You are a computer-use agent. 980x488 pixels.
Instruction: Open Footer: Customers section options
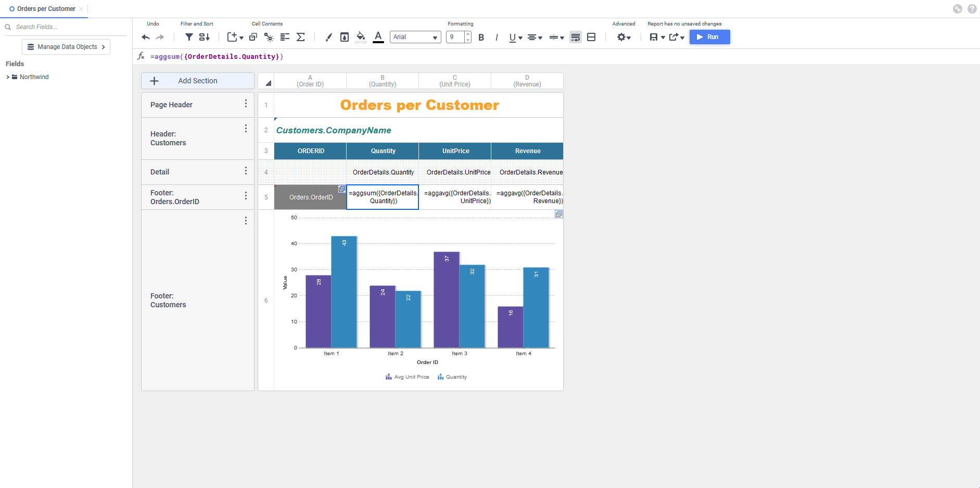246,221
